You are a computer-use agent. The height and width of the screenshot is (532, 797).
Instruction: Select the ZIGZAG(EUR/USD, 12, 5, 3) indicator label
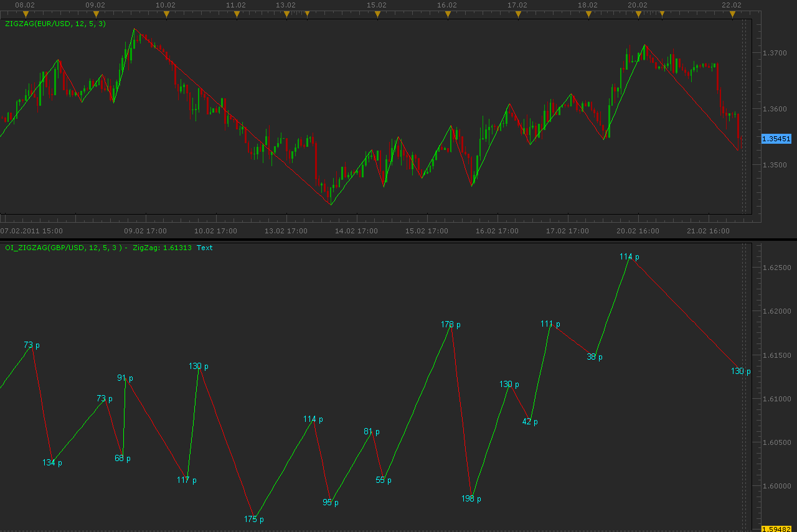tap(55, 24)
